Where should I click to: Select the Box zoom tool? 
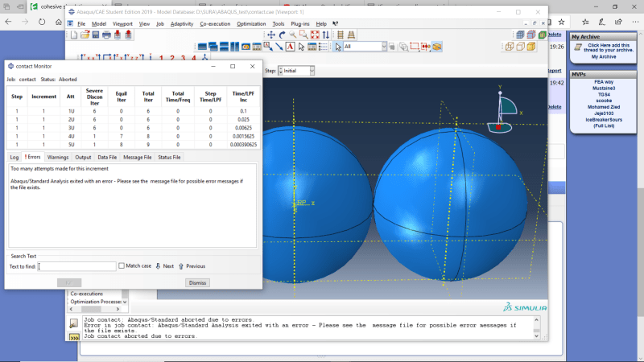[303, 35]
